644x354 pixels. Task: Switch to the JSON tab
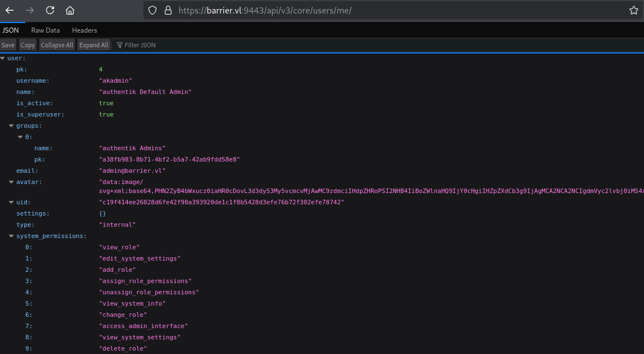click(x=10, y=30)
